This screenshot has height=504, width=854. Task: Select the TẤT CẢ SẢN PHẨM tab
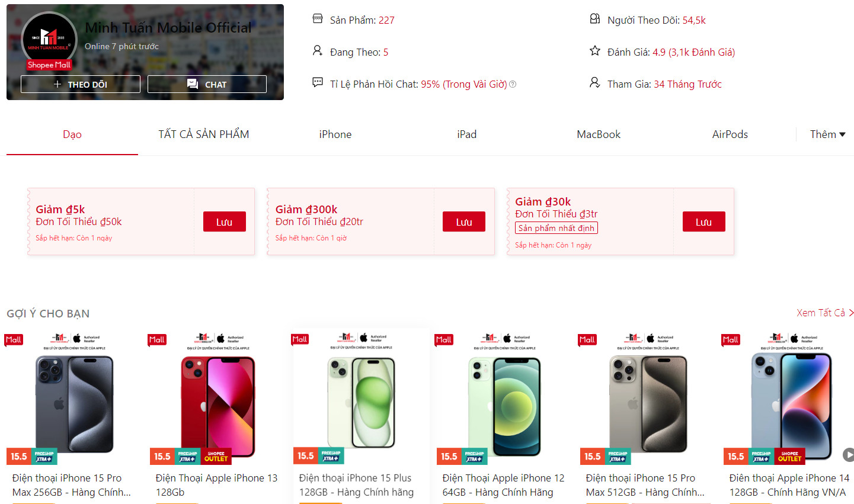[x=204, y=134]
